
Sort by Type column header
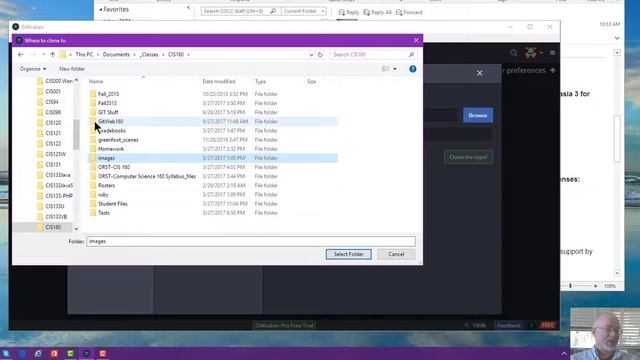pos(260,82)
